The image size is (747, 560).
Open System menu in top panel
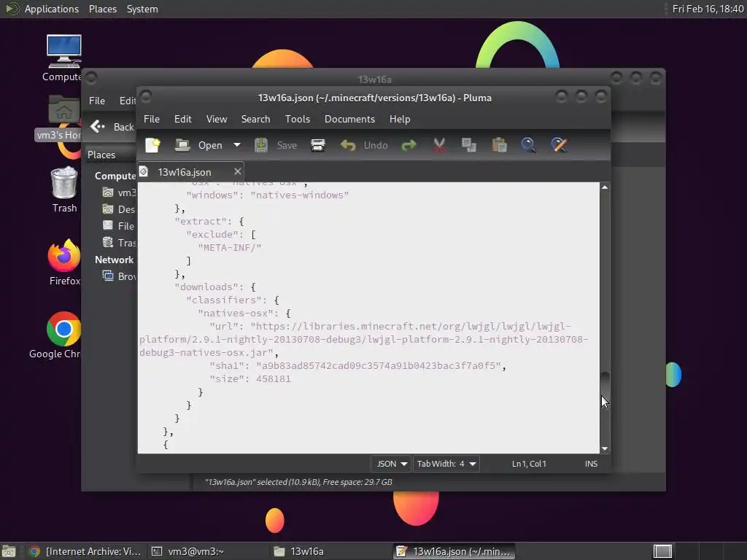[x=142, y=9]
